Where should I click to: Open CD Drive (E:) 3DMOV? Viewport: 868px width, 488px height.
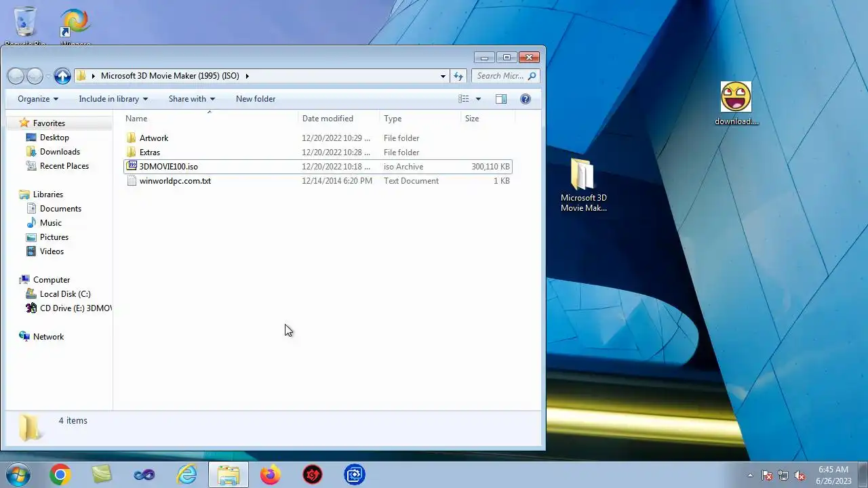[x=75, y=308]
